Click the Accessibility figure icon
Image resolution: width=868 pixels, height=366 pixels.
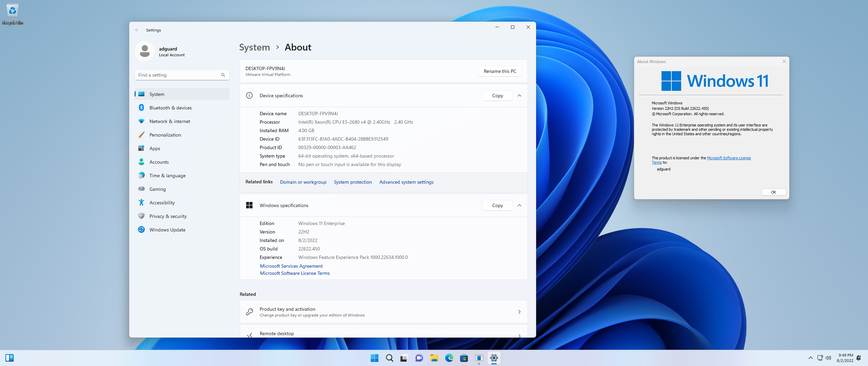tap(141, 203)
